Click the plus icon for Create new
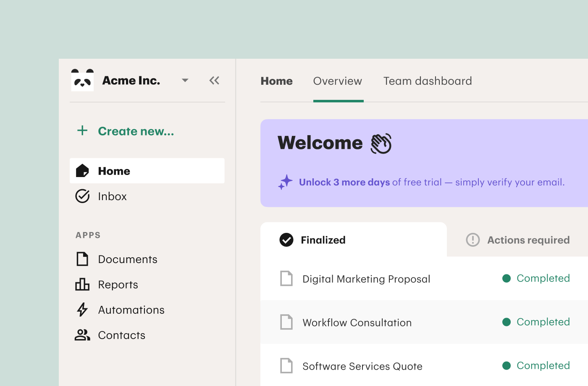588x386 pixels. click(82, 130)
